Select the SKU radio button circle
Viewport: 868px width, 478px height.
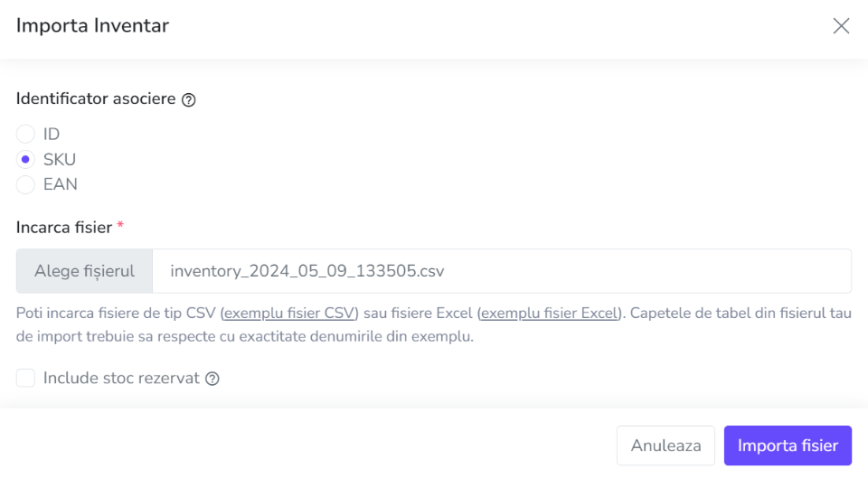coord(25,159)
